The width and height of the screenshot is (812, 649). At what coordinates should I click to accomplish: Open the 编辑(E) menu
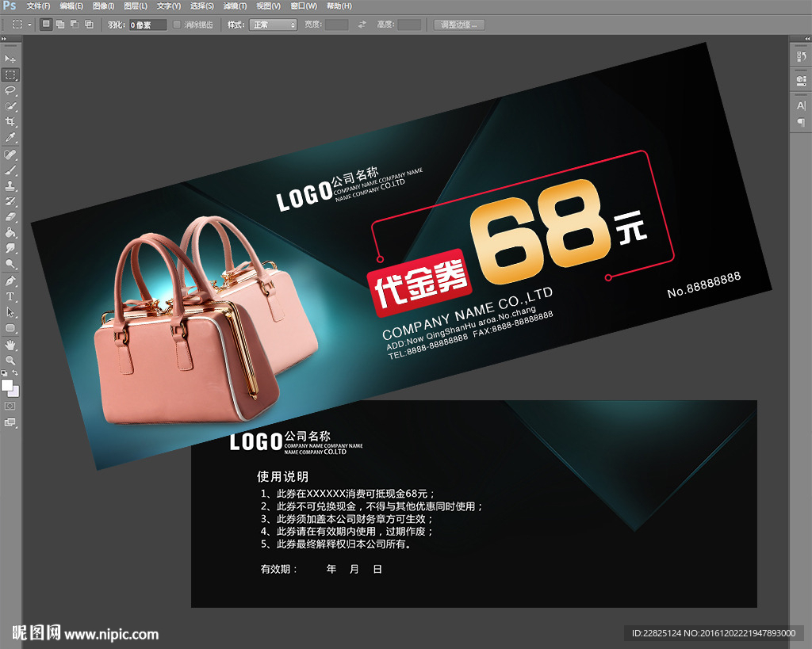(x=71, y=6)
